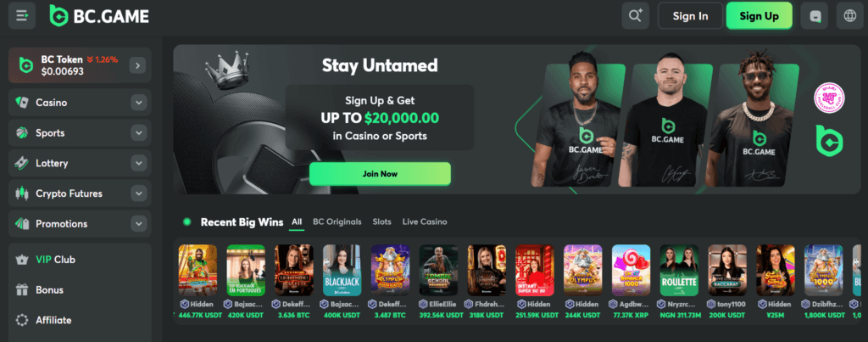Click the BC.GAME logo

99,16
